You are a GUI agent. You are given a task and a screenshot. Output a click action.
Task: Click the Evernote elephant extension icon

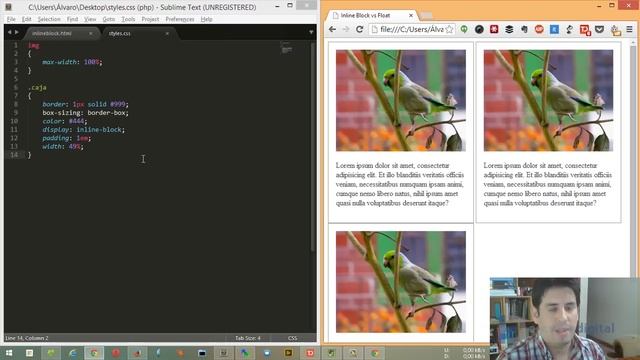[524, 29]
